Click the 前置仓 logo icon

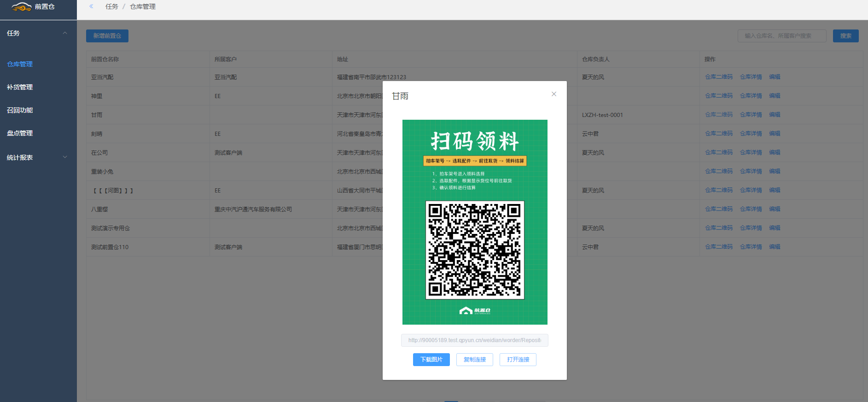22,6
